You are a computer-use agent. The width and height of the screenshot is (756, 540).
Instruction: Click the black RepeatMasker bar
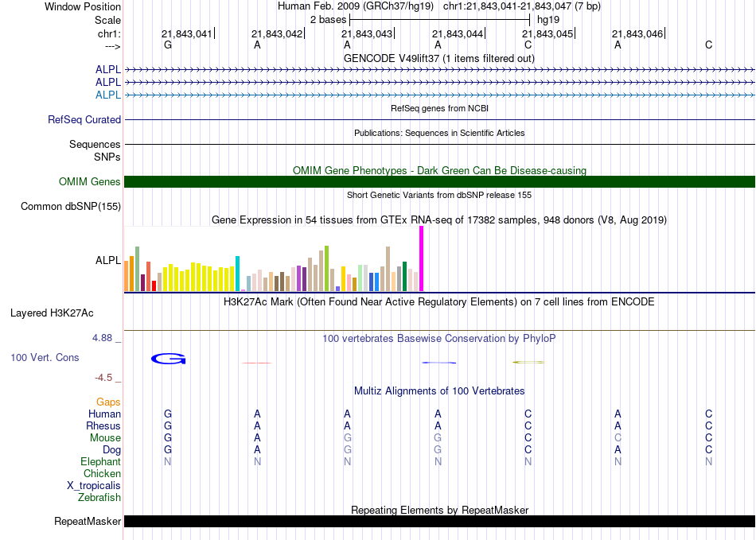(x=439, y=521)
